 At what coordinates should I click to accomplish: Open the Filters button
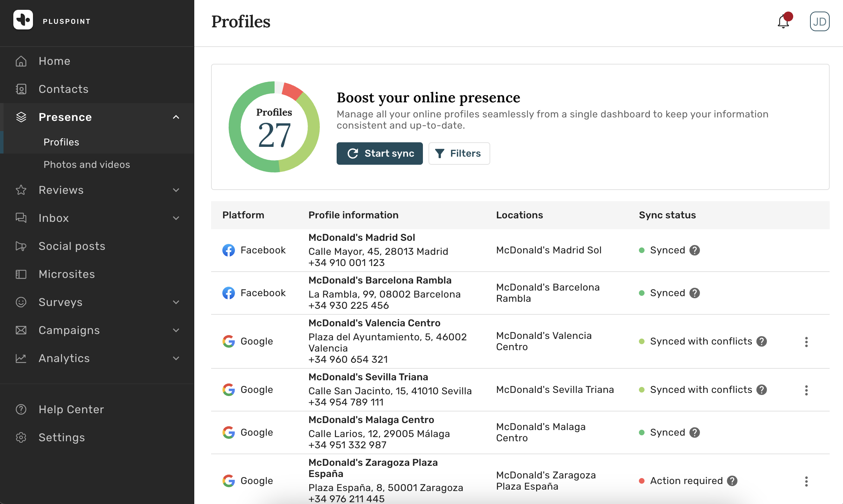pos(459,154)
